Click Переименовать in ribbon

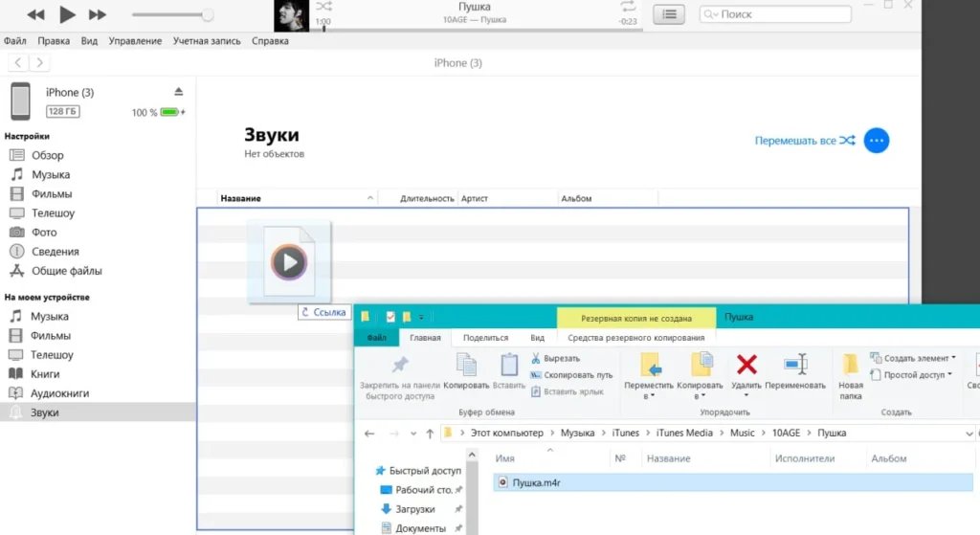pos(795,372)
